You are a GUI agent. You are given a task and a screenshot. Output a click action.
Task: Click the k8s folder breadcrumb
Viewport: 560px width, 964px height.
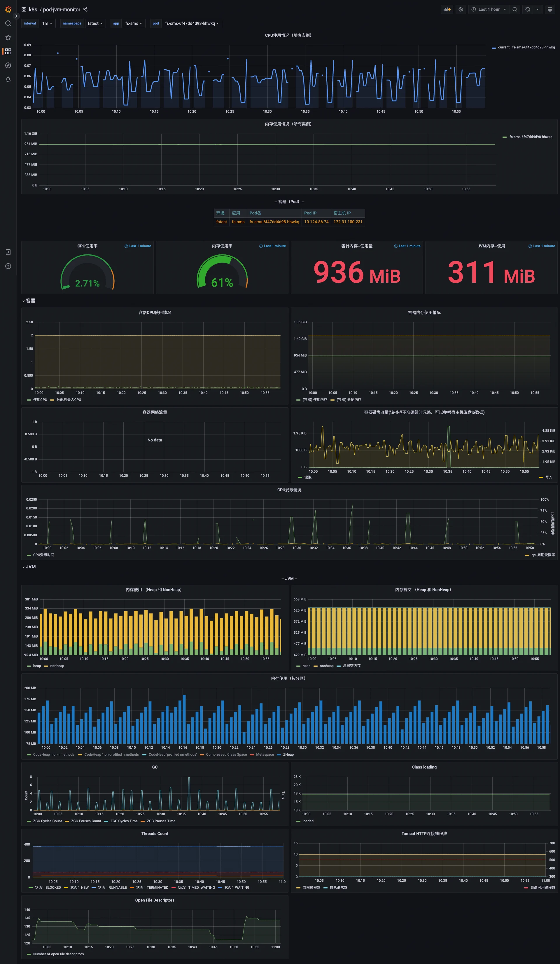point(33,10)
